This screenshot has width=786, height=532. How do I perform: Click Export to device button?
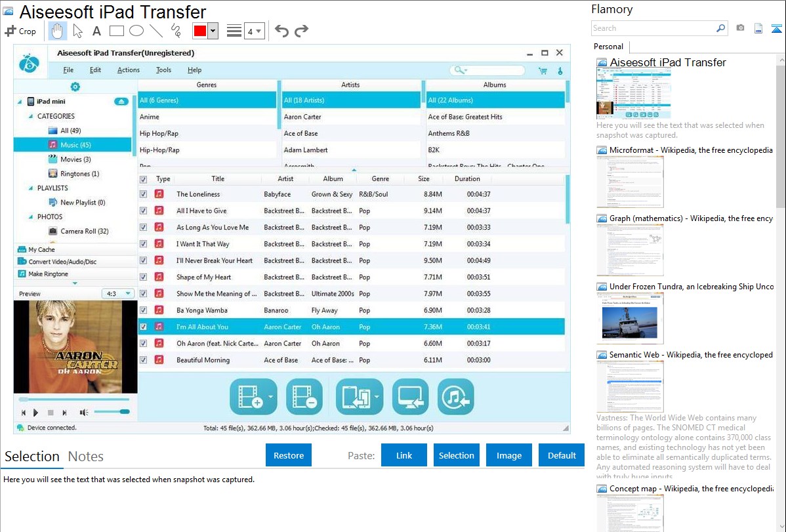coord(355,397)
